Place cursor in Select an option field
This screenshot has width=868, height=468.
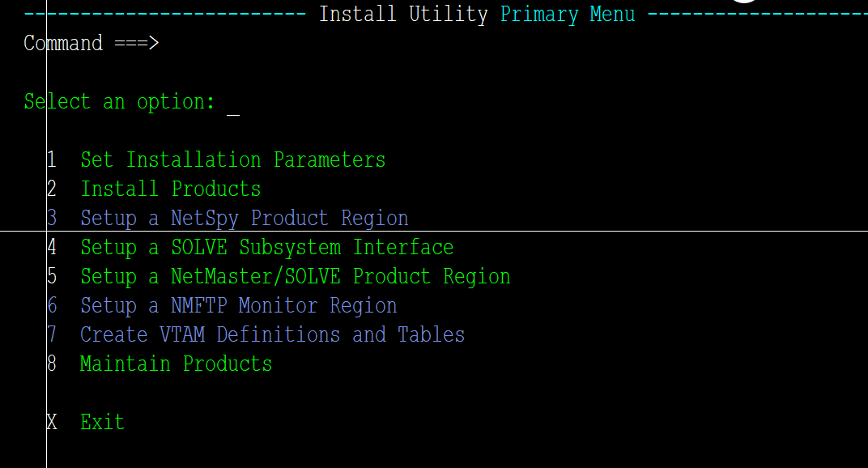pyautogui.click(x=233, y=103)
